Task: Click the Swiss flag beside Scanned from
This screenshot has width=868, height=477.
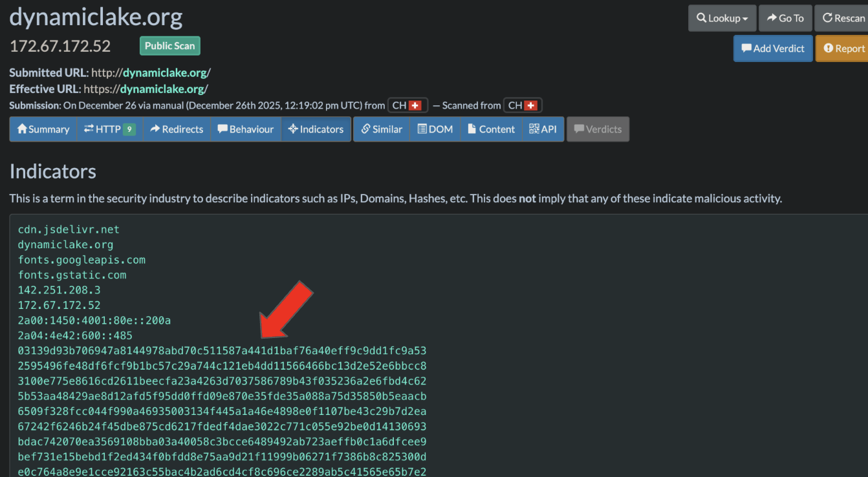Action: [530, 105]
